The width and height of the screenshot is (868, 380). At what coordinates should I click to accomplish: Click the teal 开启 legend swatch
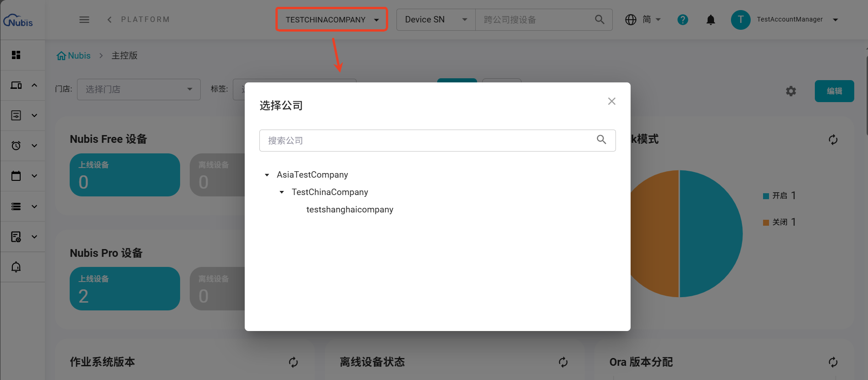pos(766,196)
